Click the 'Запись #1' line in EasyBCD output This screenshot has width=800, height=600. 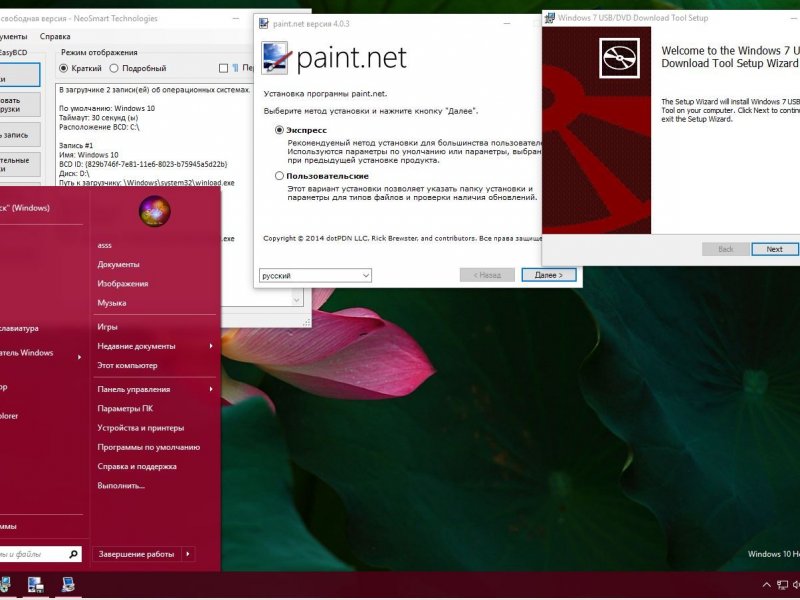click(x=76, y=145)
